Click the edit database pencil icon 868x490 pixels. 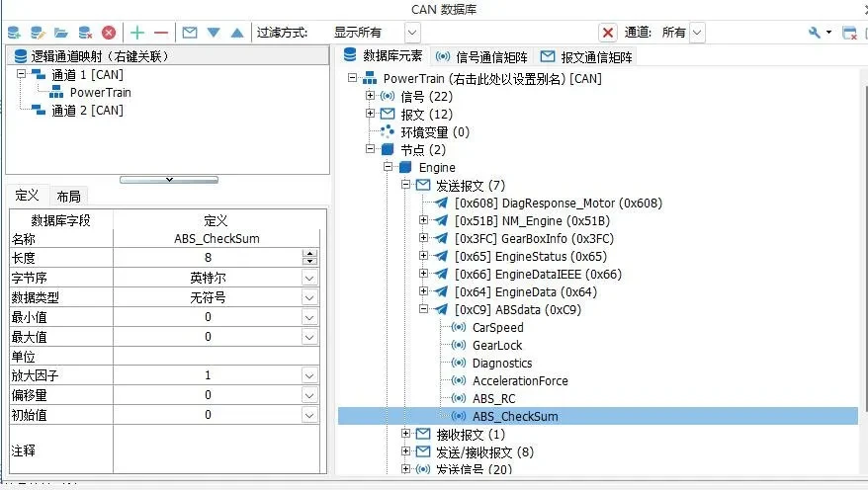click(37, 33)
